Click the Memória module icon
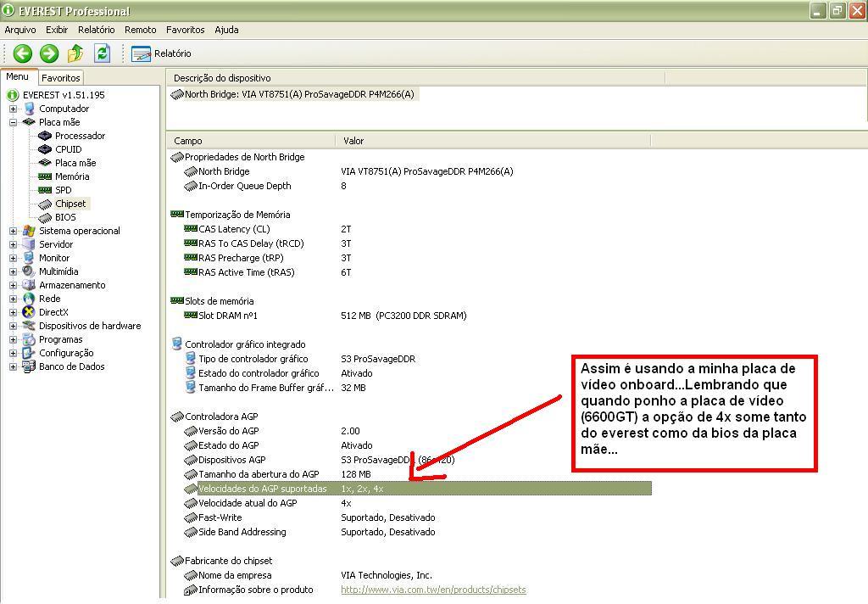868x604 pixels. point(45,176)
